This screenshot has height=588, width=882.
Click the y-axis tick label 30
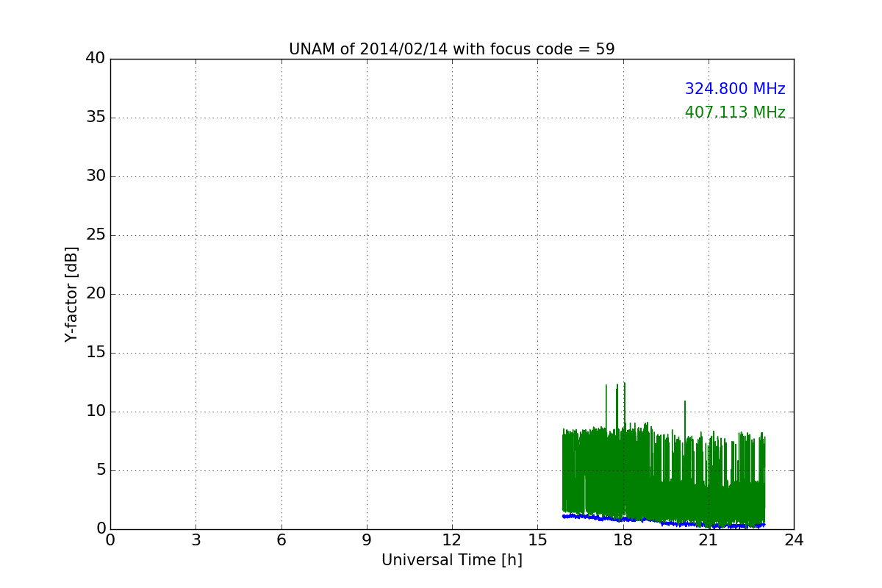tap(96, 176)
